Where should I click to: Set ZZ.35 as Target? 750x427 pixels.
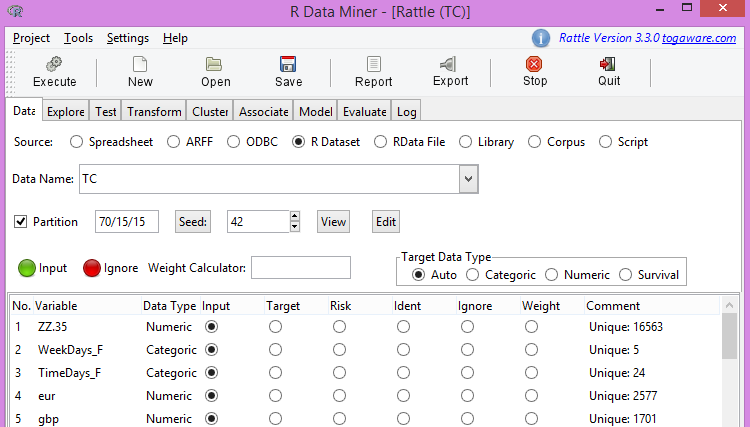click(276, 327)
